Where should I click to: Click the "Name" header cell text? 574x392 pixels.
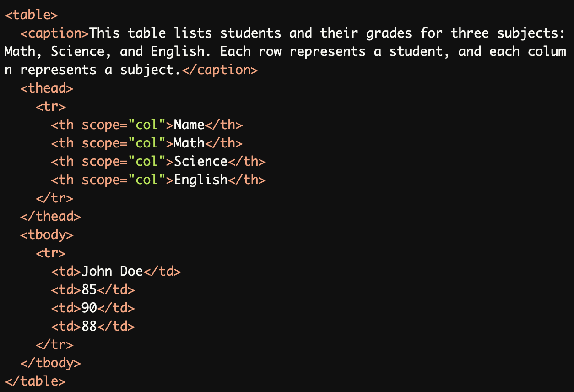pyautogui.click(x=189, y=125)
